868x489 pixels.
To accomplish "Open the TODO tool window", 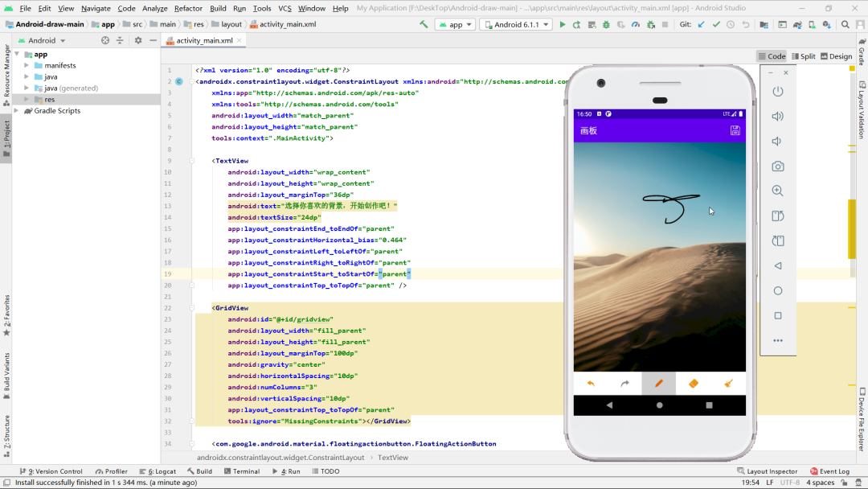I will 325,471.
